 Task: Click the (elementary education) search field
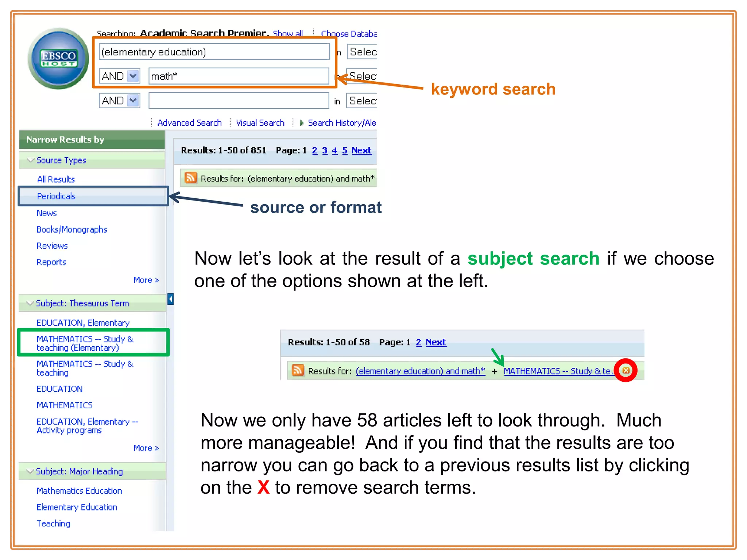(x=214, y=52)
